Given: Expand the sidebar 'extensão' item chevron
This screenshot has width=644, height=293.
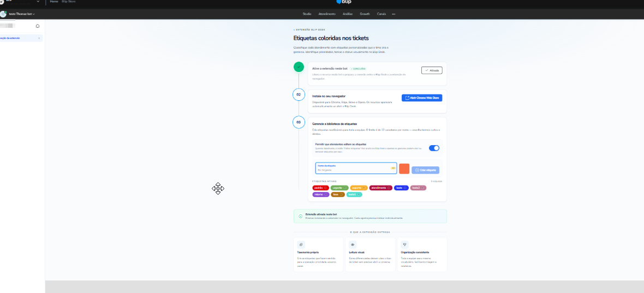Looking at the screenshot, I should click(x=39, y=38).
